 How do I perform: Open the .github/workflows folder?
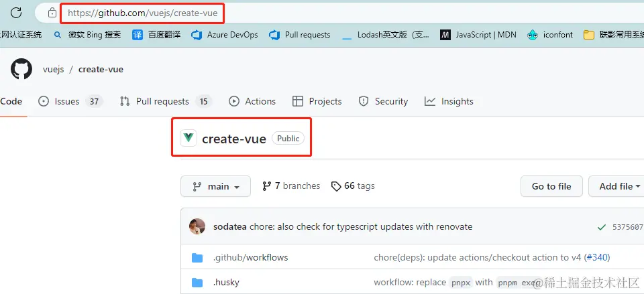point(250,258)
